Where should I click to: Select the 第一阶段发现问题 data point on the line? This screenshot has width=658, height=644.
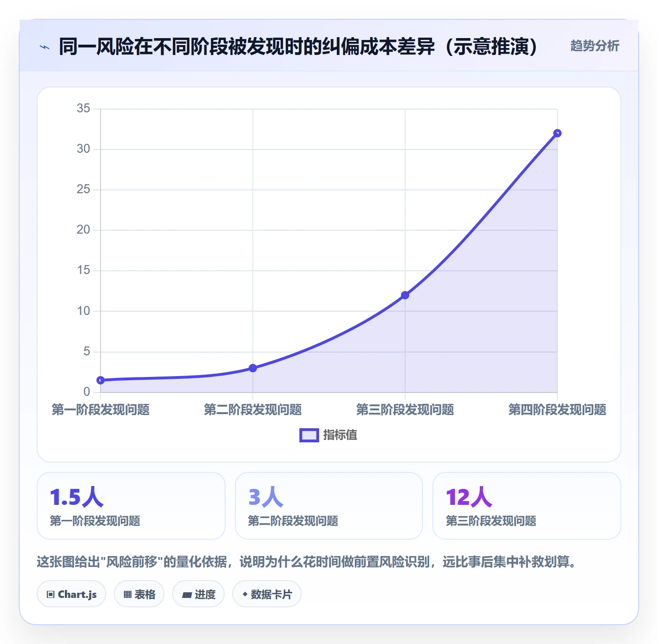(101, 380)
